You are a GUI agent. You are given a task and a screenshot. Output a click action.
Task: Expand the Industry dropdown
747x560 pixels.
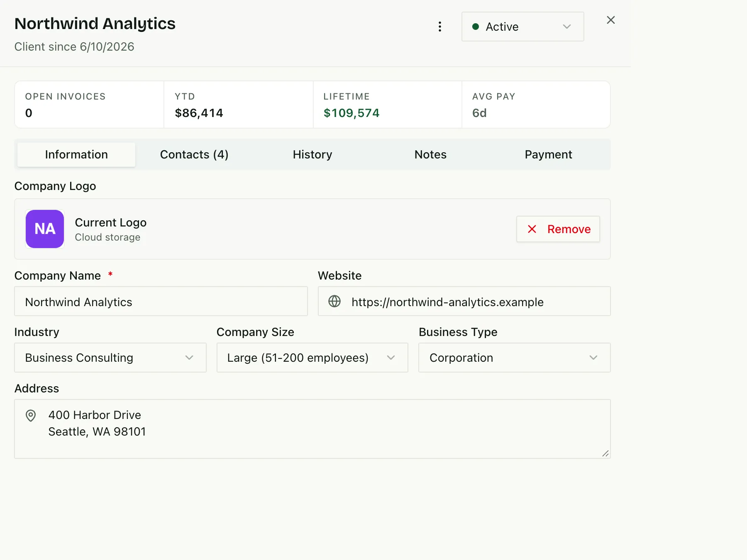coord(110,358)
